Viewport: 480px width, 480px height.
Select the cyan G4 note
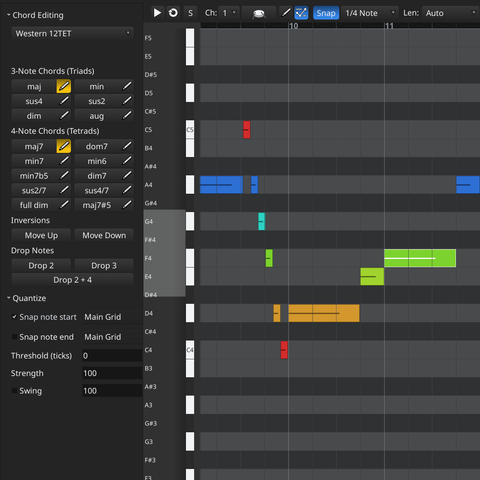pyautogui.click(x=262, y=221)
